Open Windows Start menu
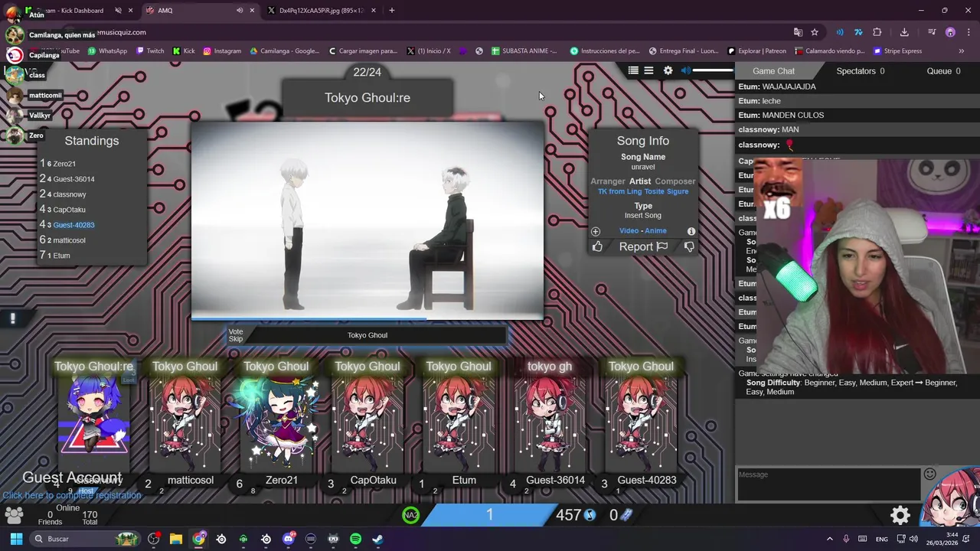 click(16, 539)
